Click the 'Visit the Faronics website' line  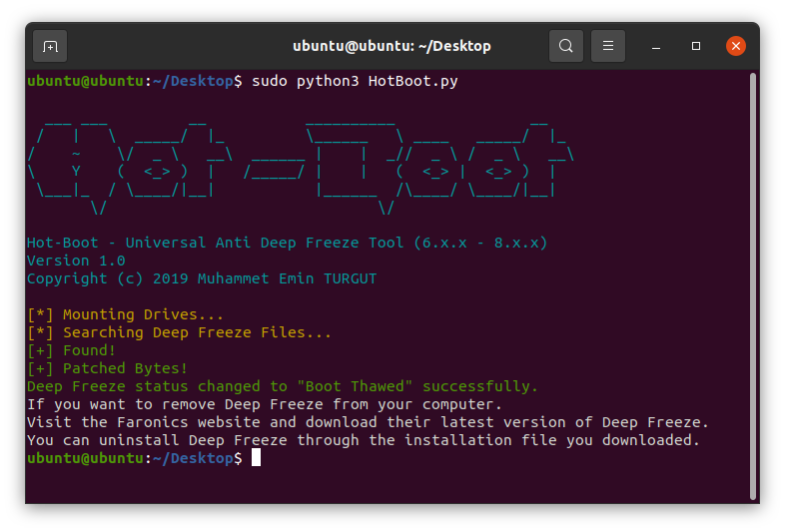pyautogui.click(x=368, y=422)
